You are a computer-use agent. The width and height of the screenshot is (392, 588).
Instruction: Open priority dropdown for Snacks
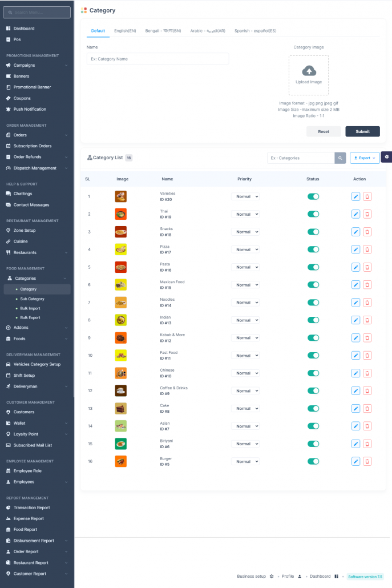coord(245,232)
